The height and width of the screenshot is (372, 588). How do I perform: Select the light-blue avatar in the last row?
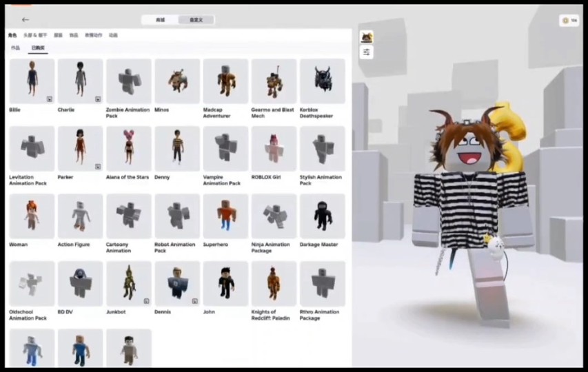pos(32,348)
